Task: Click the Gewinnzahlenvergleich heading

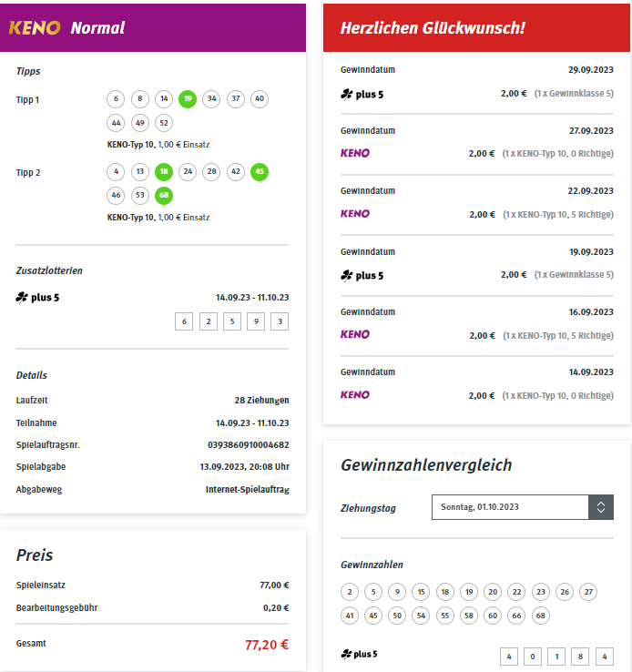Action: coord(426,465)
